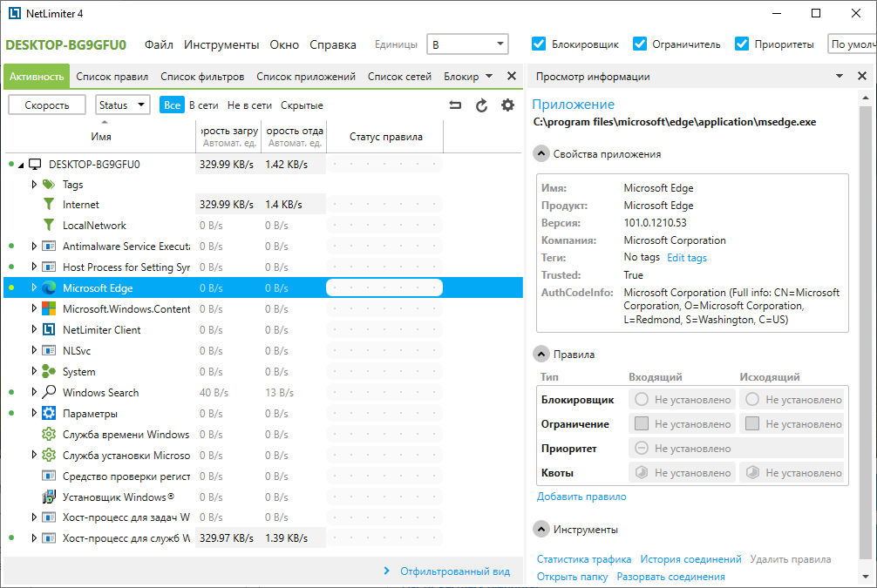The image size is (877, 588).
Task: Close the Просмотр информации panel
Action: point(862,76)
